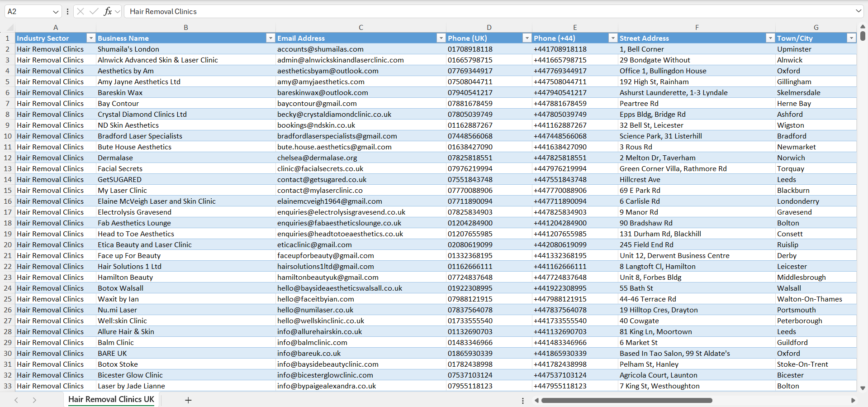Select cell Alnwick Advanced Skin & Laser Clinic
The image size is (868, 407).
(186, 60)
